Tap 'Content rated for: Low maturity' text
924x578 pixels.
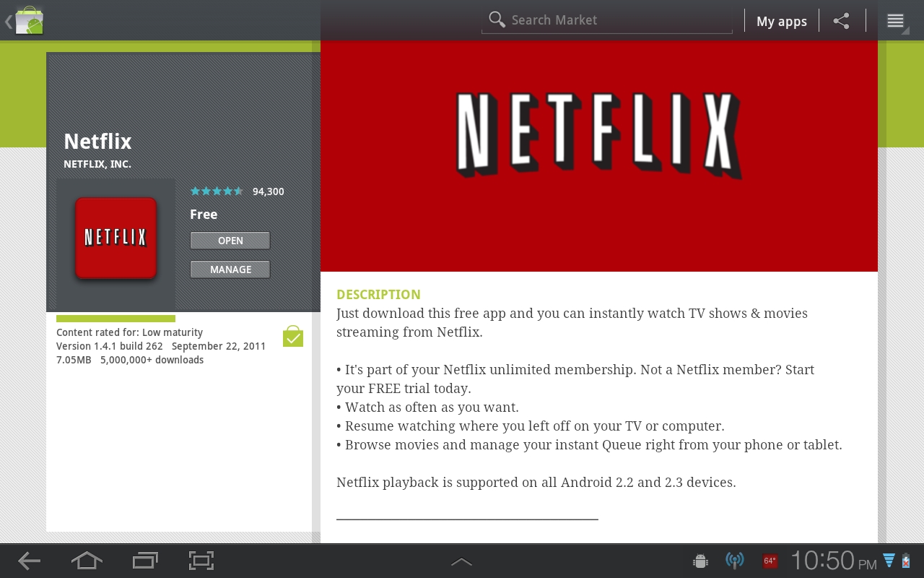click(129, 332)
